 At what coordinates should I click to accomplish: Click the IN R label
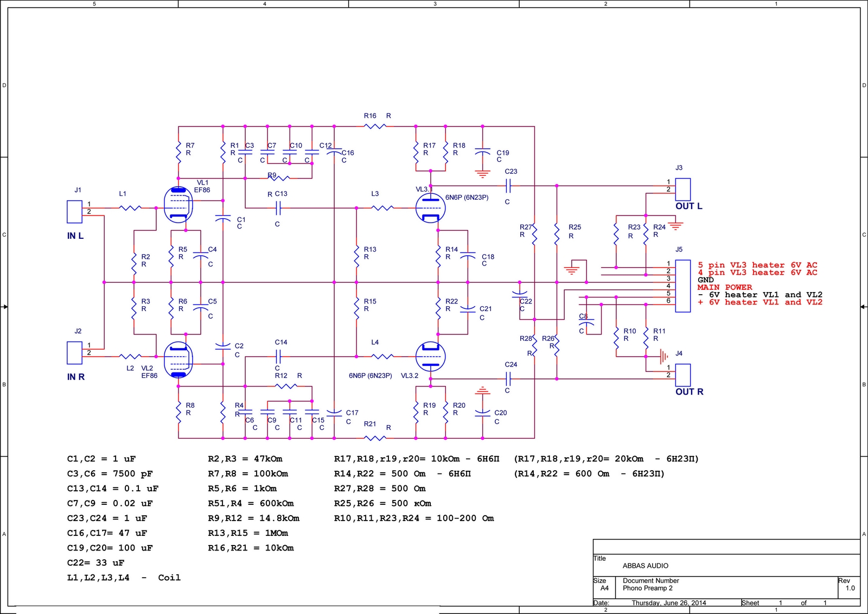pyautogui.click(x=76, y=377)
